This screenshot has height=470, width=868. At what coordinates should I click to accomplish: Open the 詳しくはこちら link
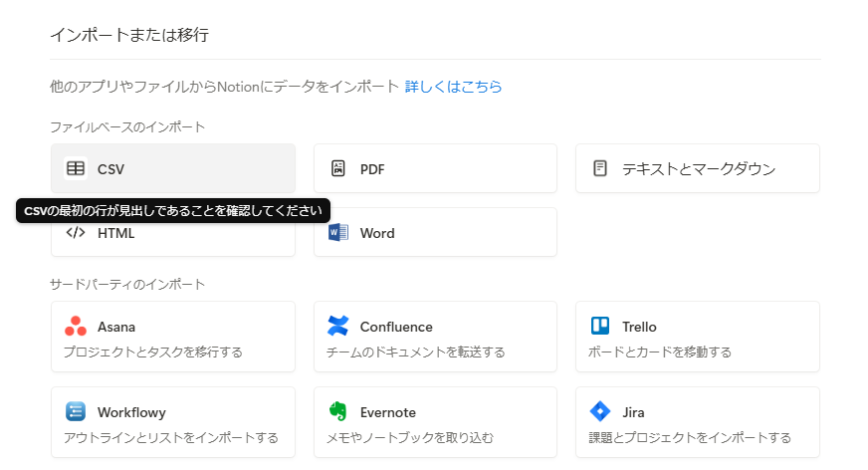(x=453, y=87)
